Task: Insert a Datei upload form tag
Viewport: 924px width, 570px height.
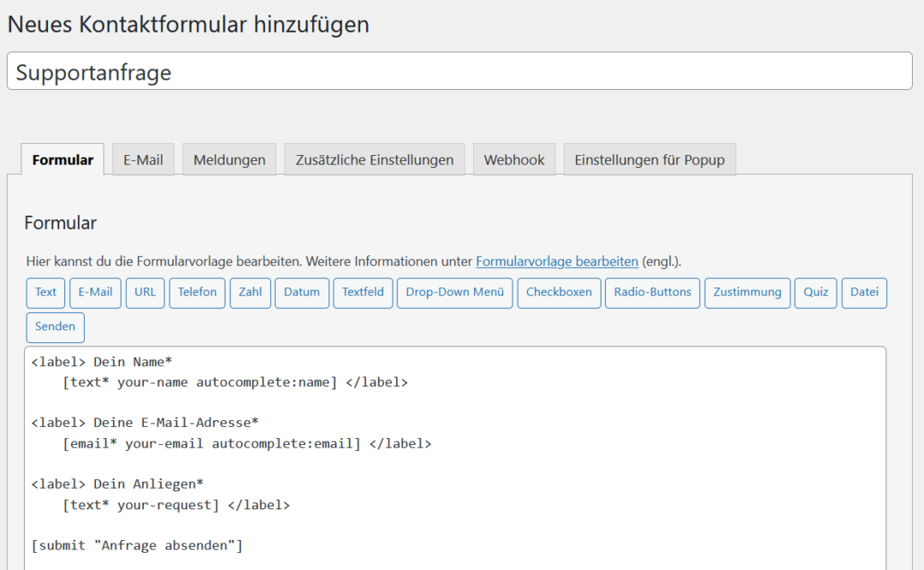Action: pos(864,293)
